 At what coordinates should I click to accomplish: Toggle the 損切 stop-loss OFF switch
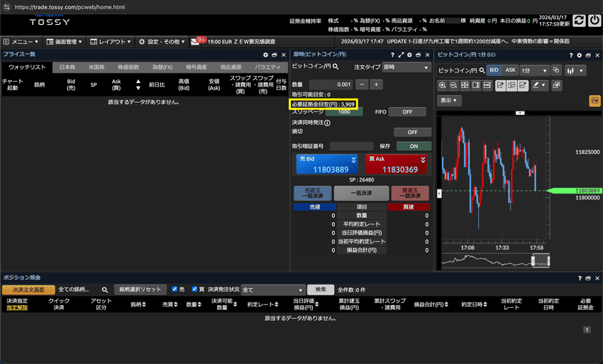tap(411, 132)
